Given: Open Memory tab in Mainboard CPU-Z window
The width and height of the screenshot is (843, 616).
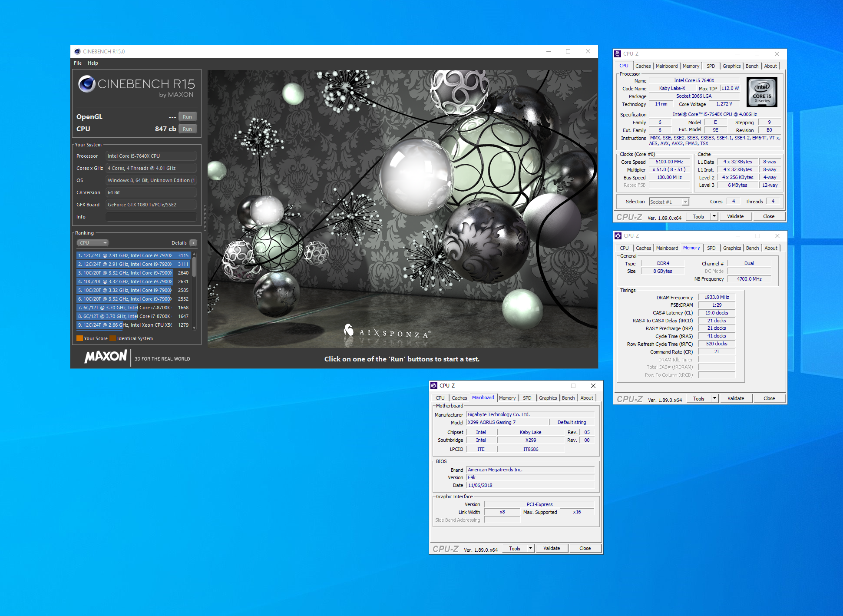Looking at the screenshot, I should tap(507, 398).
